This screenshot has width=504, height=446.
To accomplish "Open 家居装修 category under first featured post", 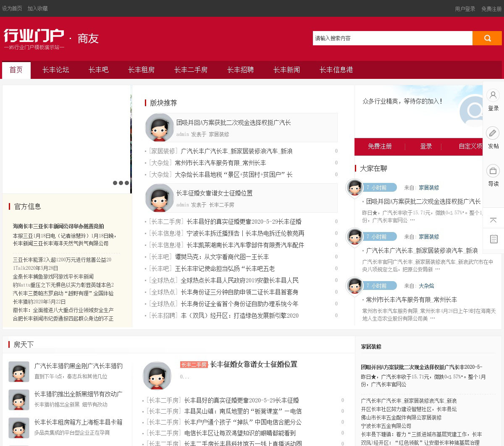I will click(x=219, y=134).
